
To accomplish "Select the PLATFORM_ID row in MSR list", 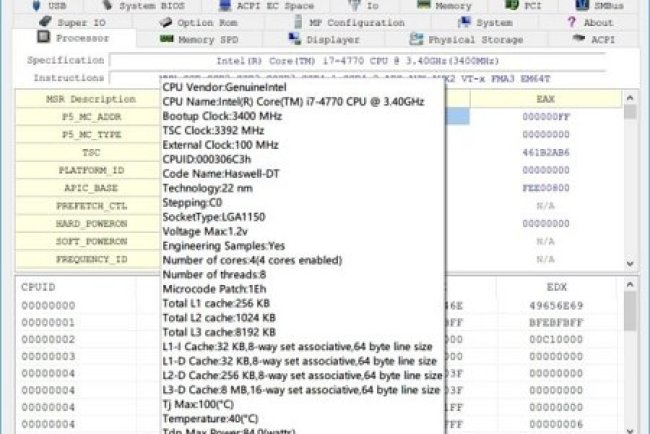I will click(90, 170).
